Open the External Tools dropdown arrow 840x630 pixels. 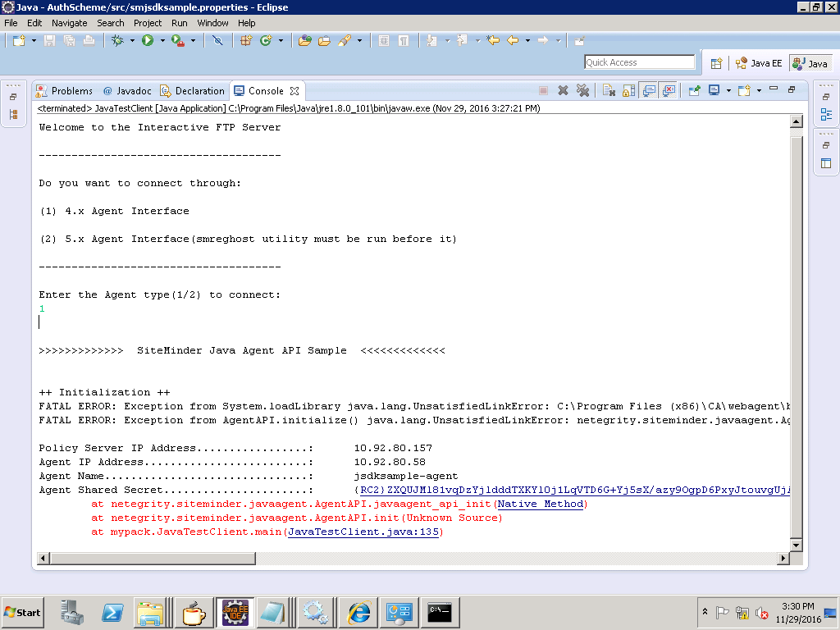193,41
